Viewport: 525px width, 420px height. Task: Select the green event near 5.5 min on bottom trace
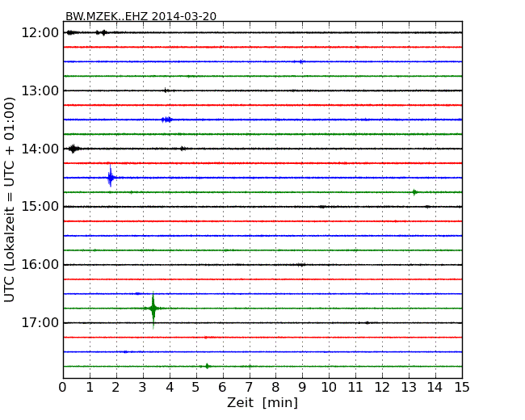(208, 366)
